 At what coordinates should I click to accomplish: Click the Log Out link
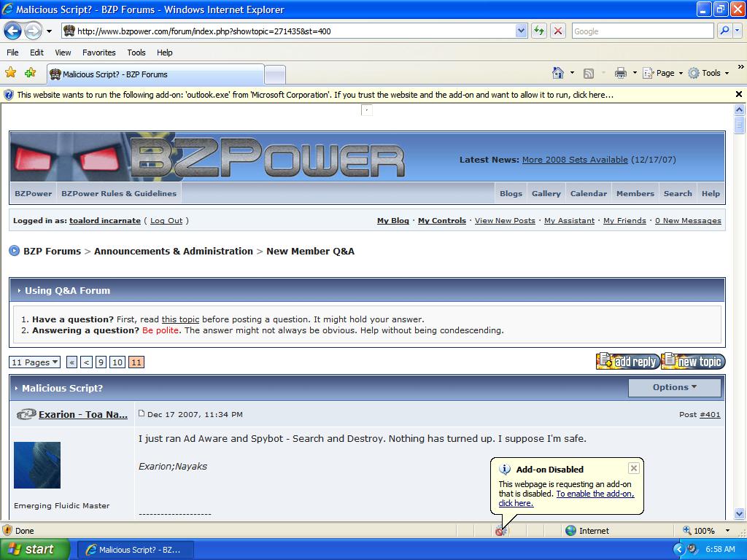pos(166,220)
